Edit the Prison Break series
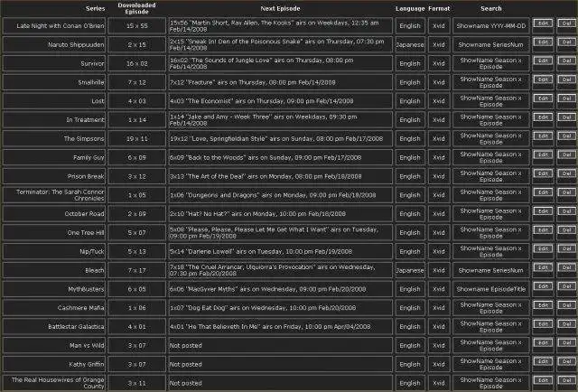The height and width of the screenshot is (392, 578). coord(543,173)
